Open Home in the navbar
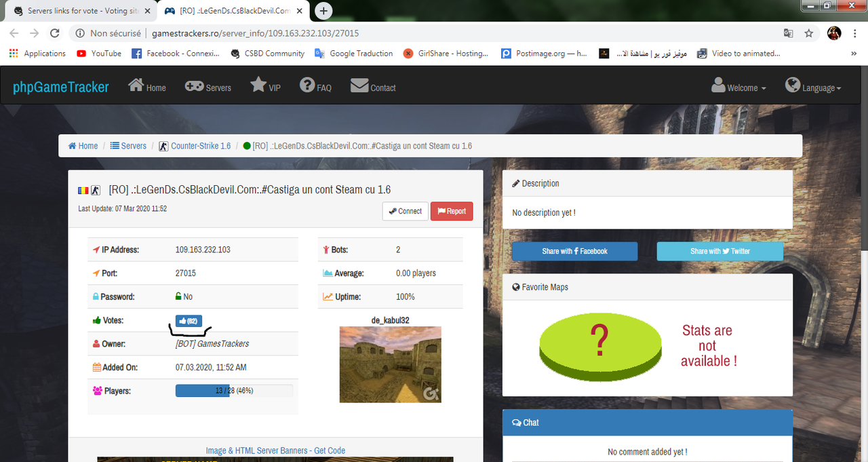Image resolution: width=868 pixels, height=462 pixels. [x=147, y=86]
